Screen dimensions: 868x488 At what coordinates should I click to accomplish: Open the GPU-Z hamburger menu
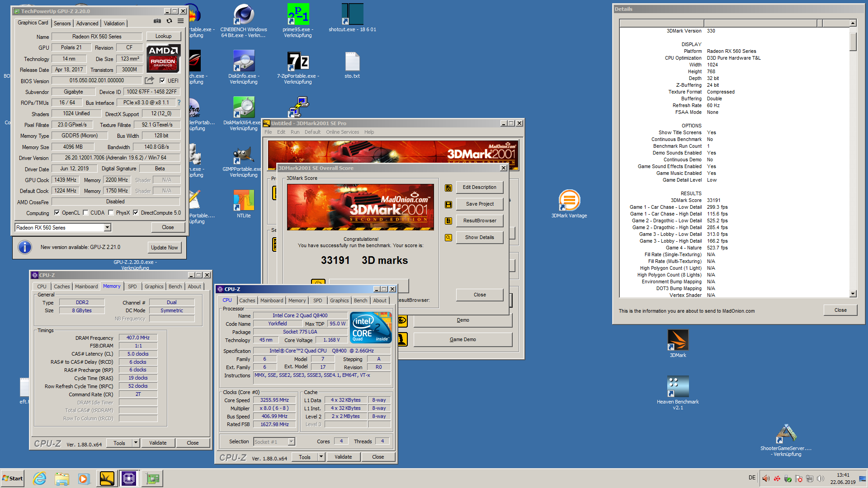click(x=180, y=21)
